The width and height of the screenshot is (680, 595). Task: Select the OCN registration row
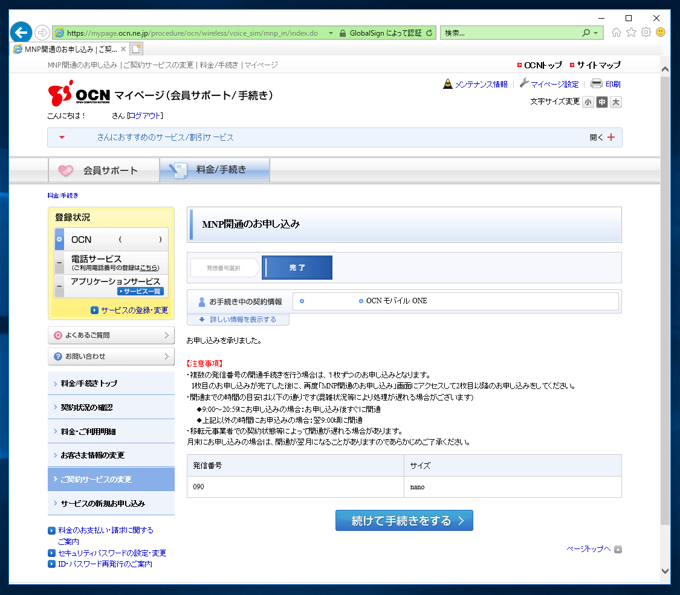[111, 239]
